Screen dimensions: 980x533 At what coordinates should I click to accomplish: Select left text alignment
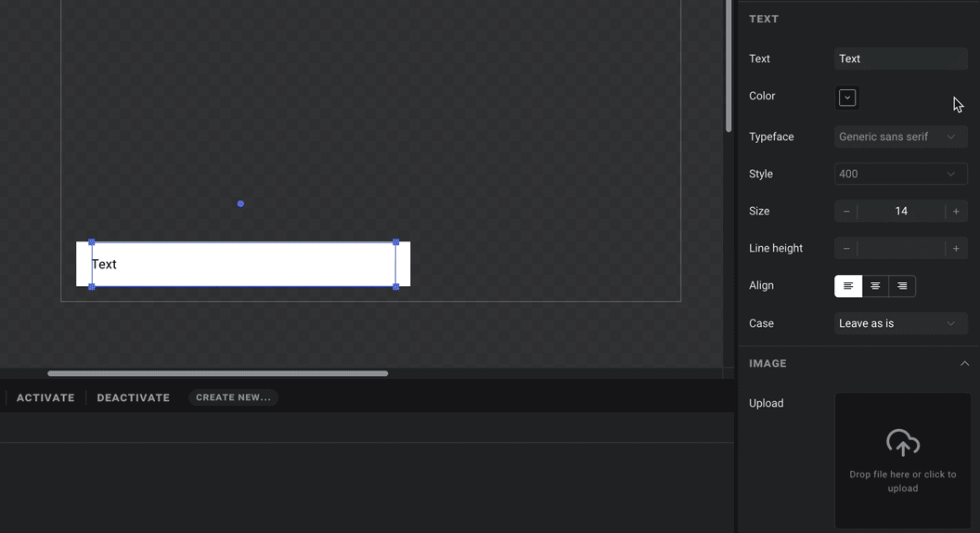848,286
